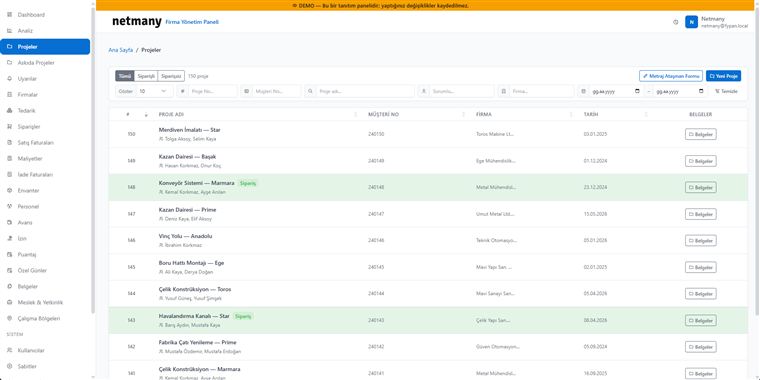Viewport: 760px width, 380px height.
Task: Select the Siparişli filter tab
Action: (146, 76)
